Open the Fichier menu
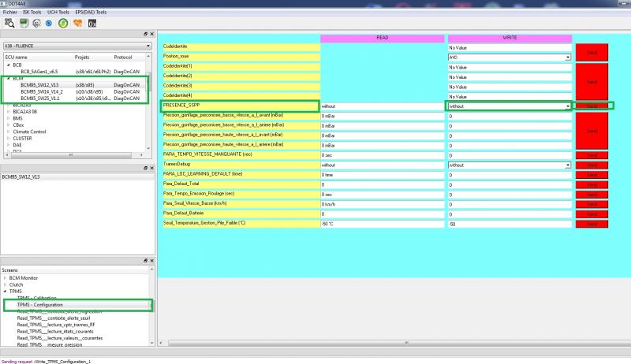 click(9, 12)
